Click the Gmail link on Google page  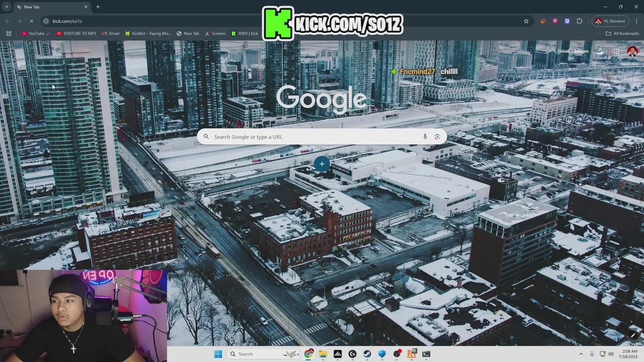coord(563,51)
